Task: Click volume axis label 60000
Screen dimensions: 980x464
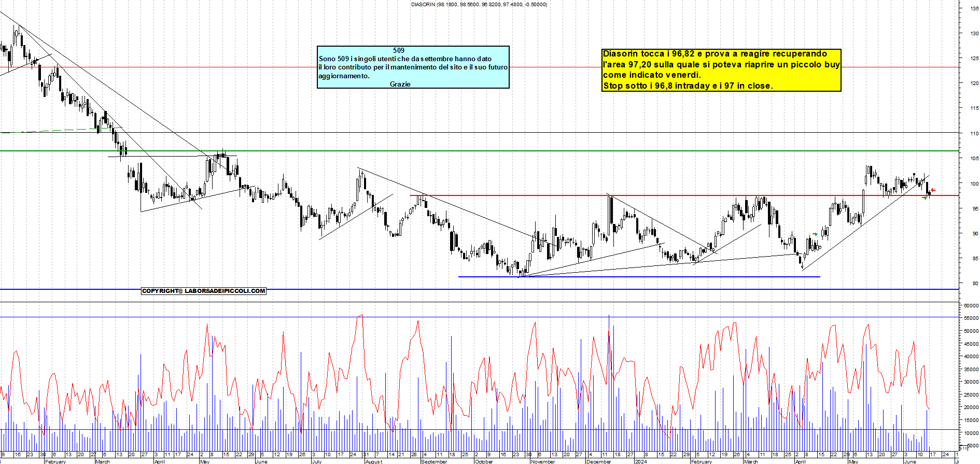Action: point(972,306)
